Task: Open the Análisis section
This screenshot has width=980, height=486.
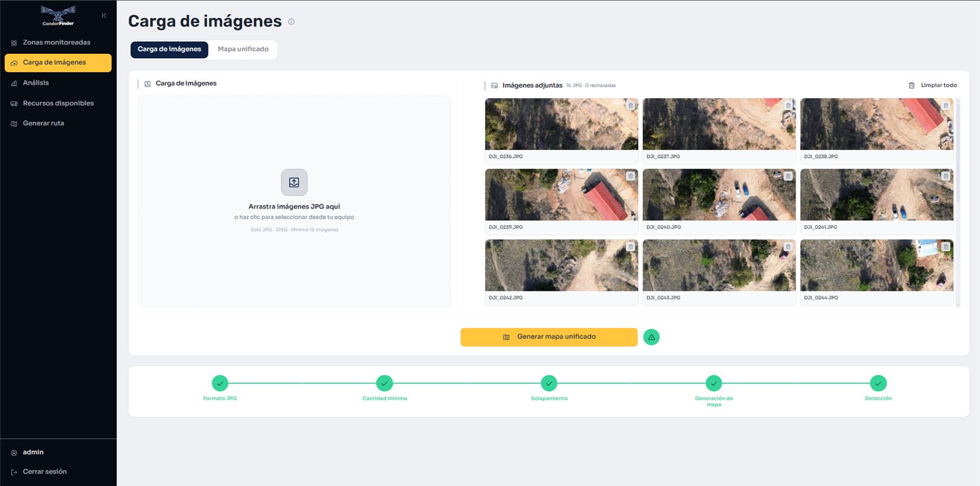Action: (58, 83)
